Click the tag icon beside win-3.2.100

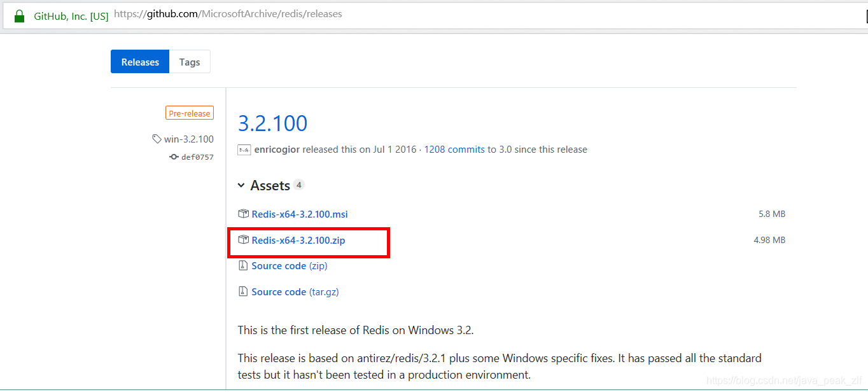click(x=157, y=139)
